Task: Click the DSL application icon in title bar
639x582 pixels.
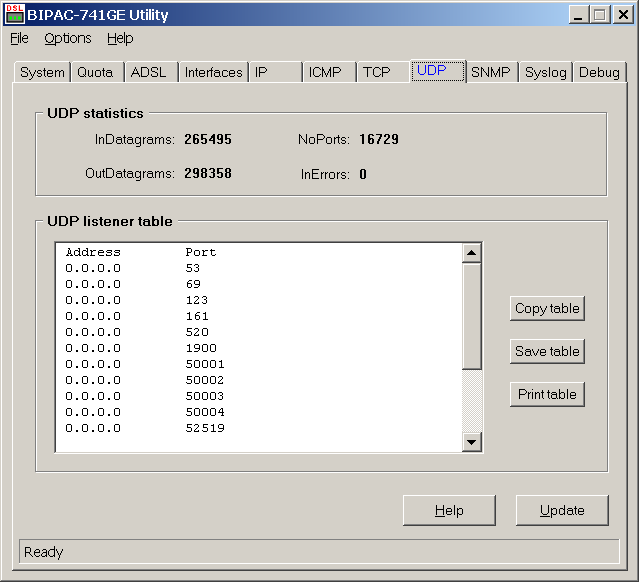Action: click(x=14, y=14)
